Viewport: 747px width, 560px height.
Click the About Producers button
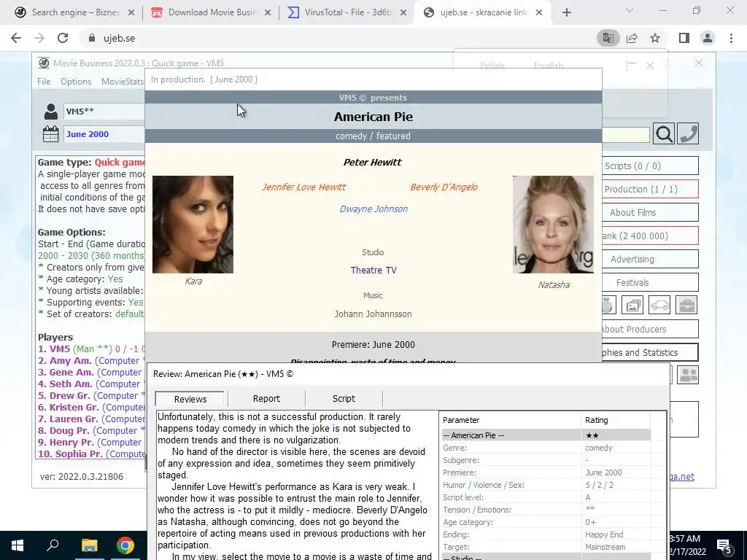[650, 329]
